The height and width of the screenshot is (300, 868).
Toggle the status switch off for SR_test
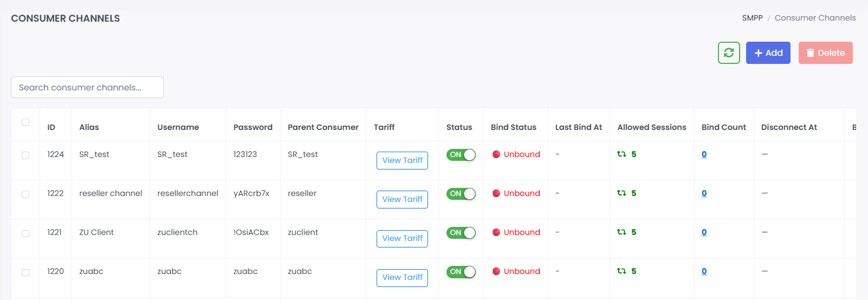[461, 155]
